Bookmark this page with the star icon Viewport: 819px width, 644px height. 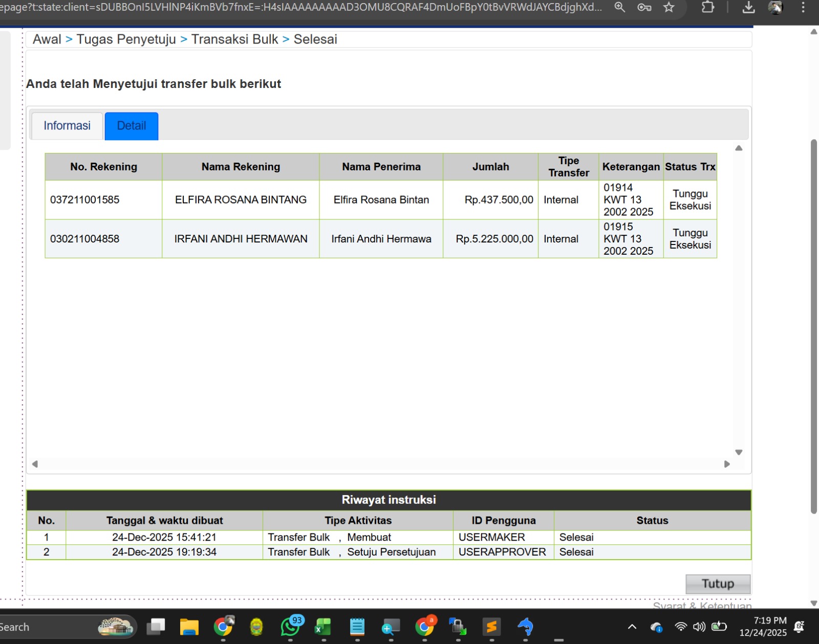(x=669, y=7)
